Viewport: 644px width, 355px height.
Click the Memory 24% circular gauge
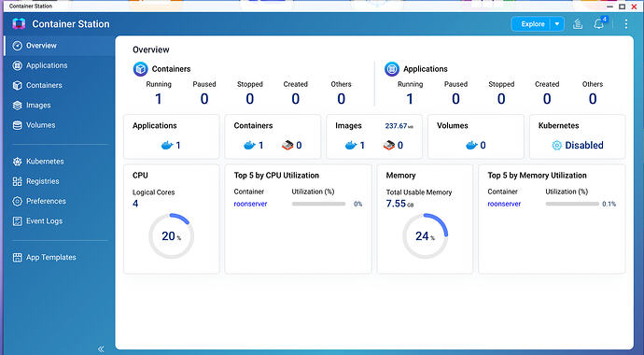pos(425,235)
